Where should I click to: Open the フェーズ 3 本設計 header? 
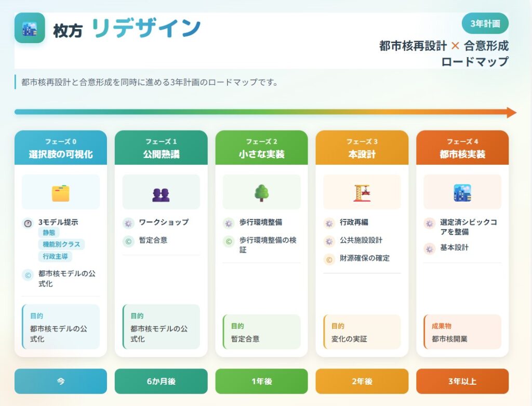[x=362, y=148]
